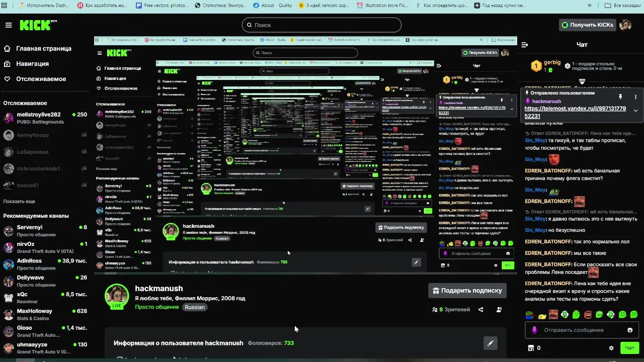Click the Получить KICKs button
The height and width of the screenshot is (362, 644).
point(588,25)
